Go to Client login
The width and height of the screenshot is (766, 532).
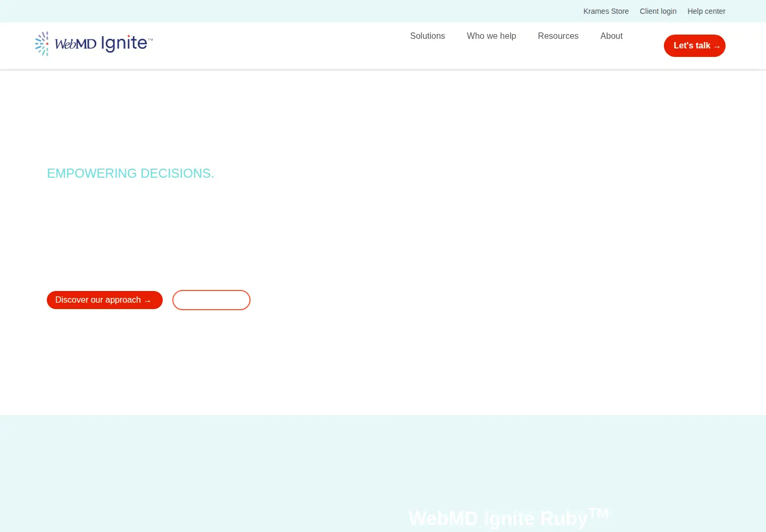tap(658, 11)
